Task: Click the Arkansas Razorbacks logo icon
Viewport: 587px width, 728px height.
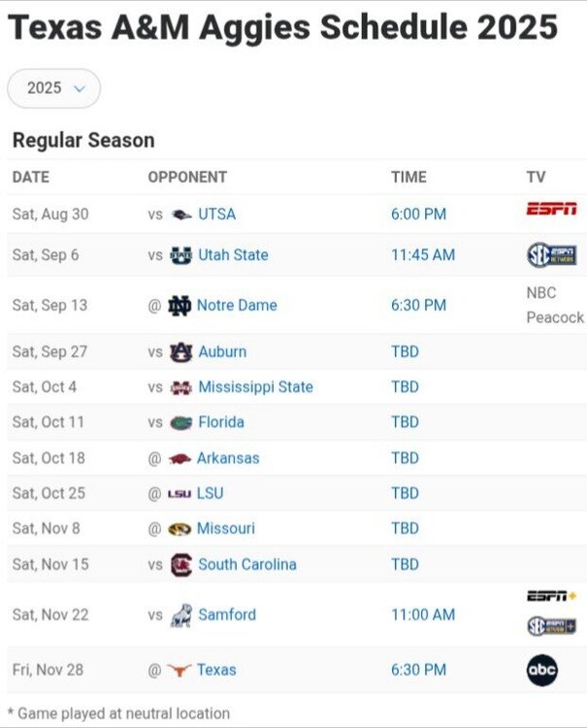Action: (x=179, y=458)
